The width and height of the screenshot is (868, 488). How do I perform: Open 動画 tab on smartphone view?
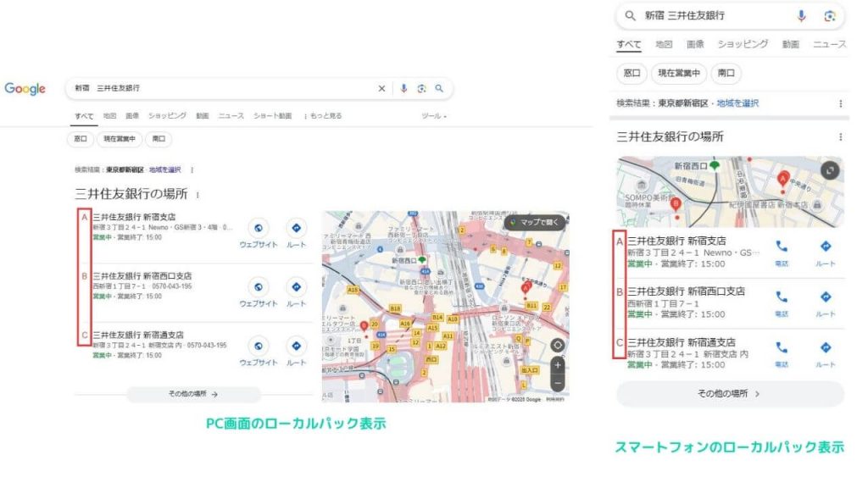coord(791,44)
